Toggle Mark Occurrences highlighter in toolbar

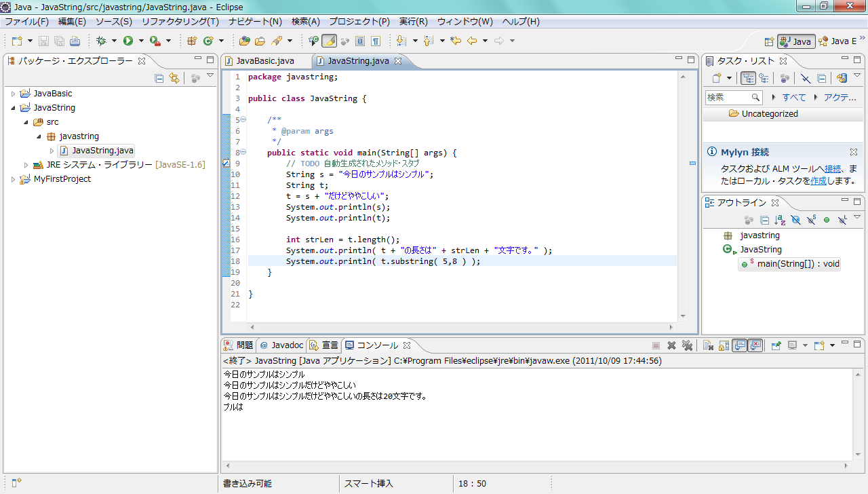[329, 41]
